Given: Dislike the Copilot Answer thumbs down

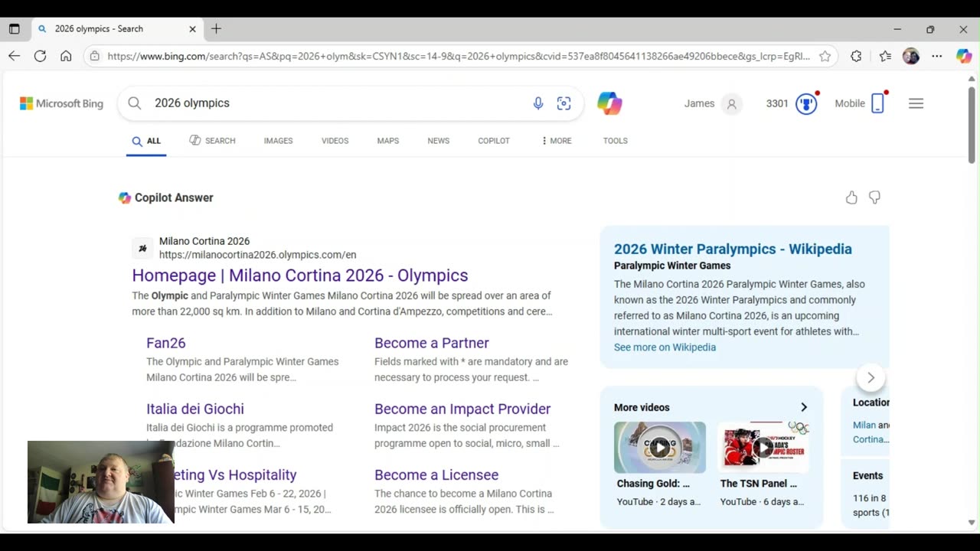Looking at the screenshot, I should (874, 197).
